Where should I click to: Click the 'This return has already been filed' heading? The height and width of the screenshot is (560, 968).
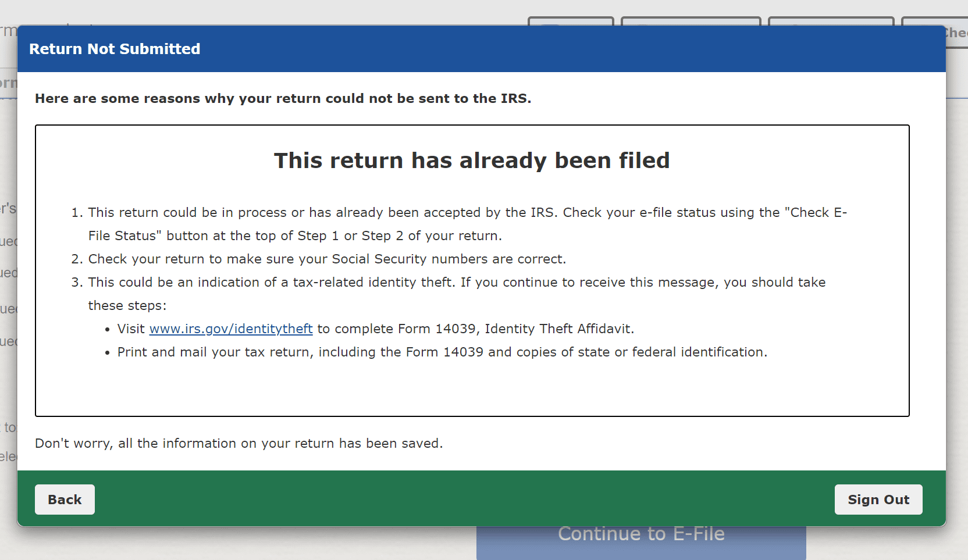pos(472,160)
